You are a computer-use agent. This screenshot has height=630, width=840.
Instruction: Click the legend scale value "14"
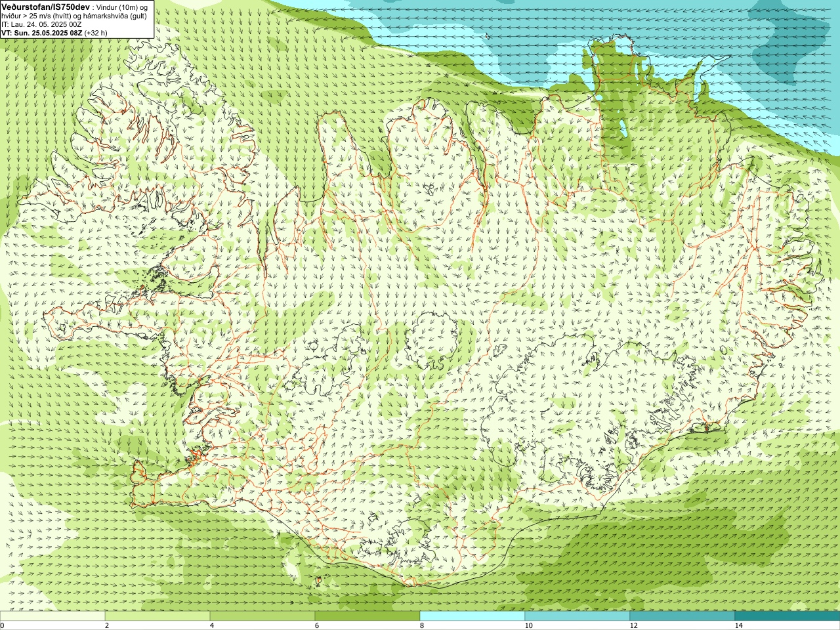pyautogui.click(x=738, y=625)
